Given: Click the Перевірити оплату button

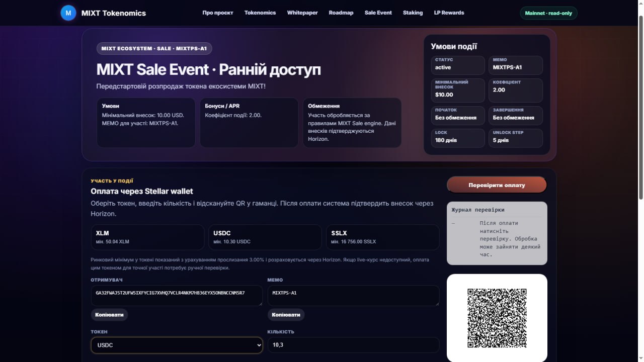Looking at the screenshot, I should pyautogui.click(x=497, y=185).
